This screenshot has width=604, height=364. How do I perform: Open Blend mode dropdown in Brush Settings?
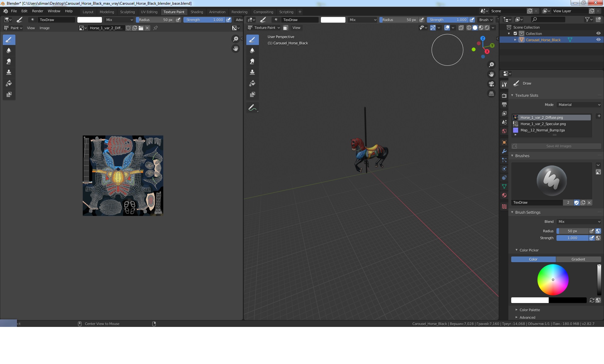(x=579, y=222)
